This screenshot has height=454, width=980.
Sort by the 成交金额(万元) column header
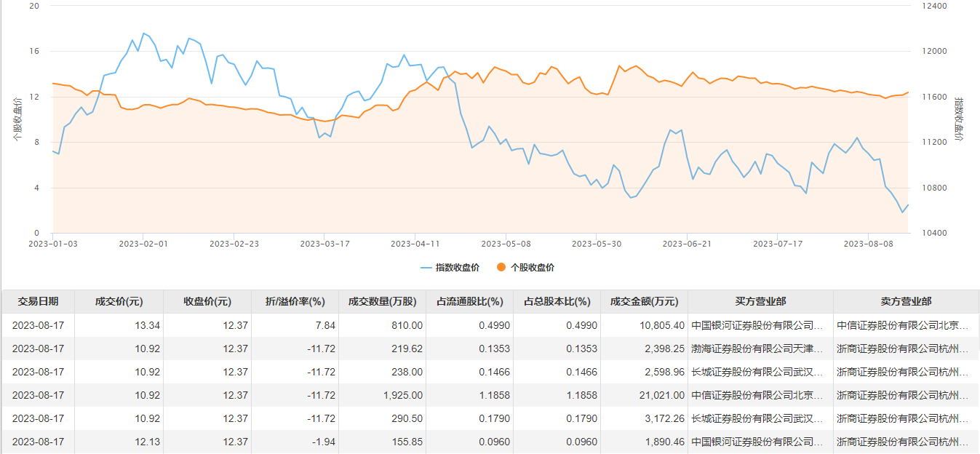644,302
